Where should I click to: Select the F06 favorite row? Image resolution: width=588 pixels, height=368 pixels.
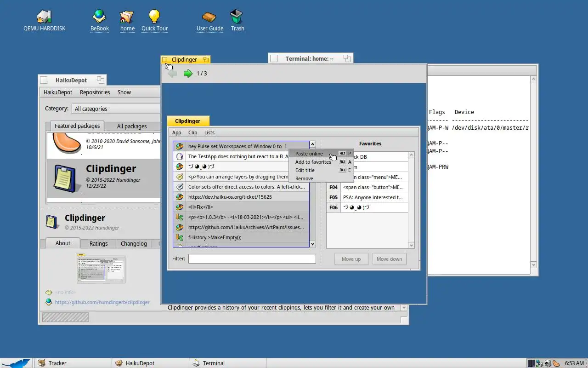367,207
